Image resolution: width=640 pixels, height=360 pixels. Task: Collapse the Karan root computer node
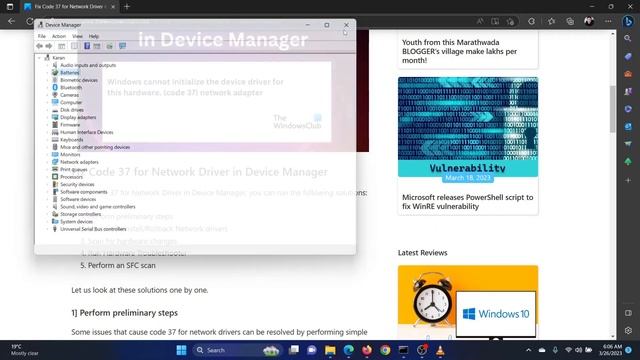(x=40, y=58)
